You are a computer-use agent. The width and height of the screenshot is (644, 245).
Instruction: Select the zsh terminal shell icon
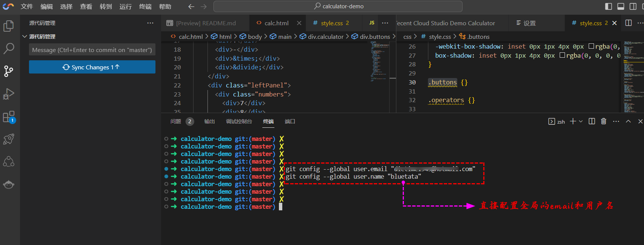551,121
